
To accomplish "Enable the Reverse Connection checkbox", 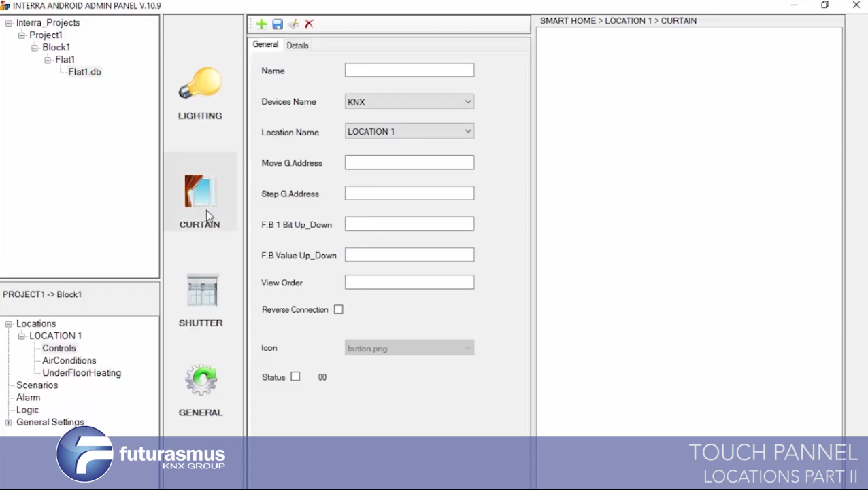I will coord(339,309).
